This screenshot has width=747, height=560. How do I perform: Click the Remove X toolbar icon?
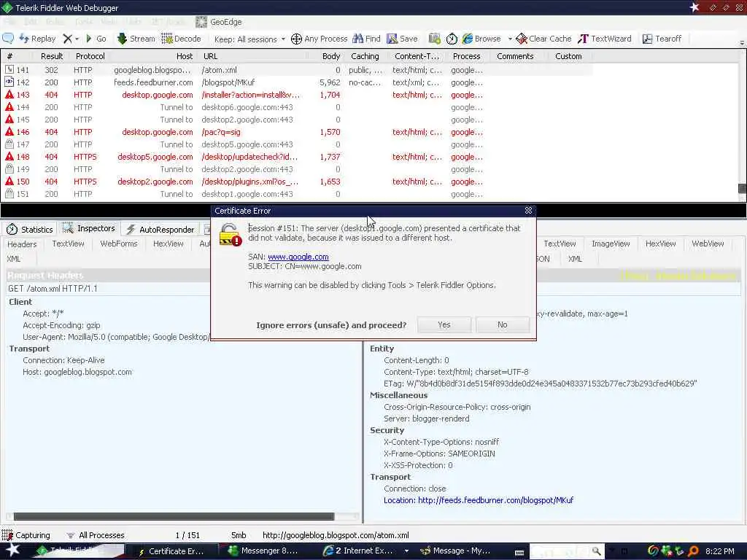tap(68, 39)
